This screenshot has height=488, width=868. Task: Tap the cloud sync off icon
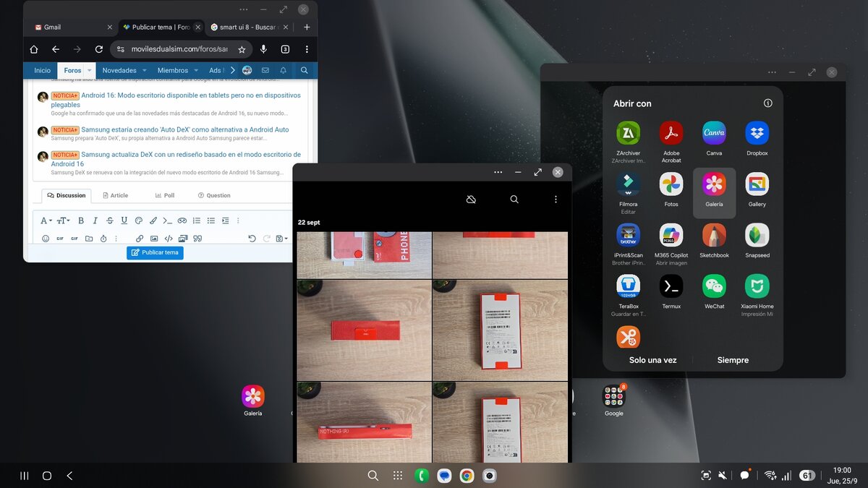coord(471,199)
